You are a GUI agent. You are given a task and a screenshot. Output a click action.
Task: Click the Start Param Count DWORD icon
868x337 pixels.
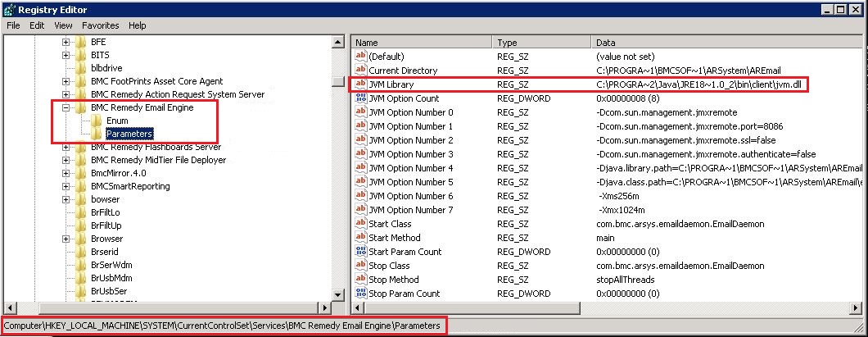click(361, 252)
